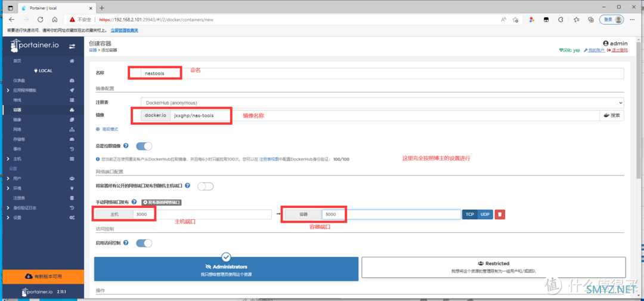Screen dimensions: 644x301
Task: Click the sidebar collapse arrows icon
Action: (72, 47)
